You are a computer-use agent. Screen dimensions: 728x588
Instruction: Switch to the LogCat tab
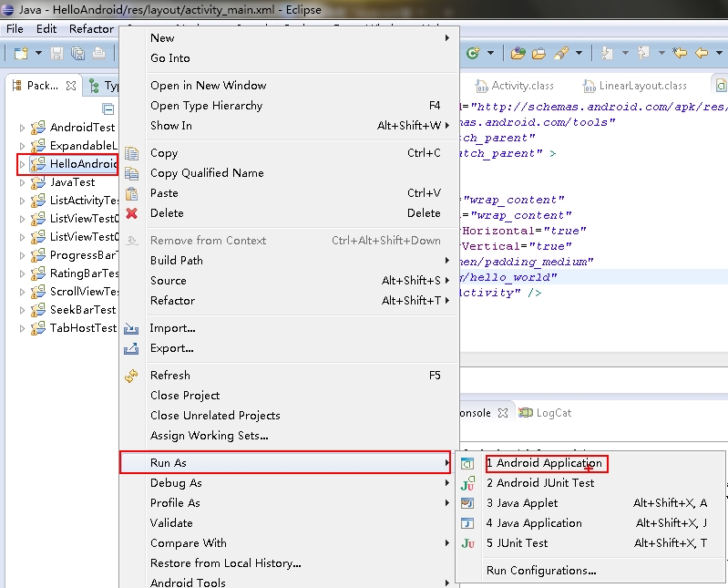click(553, 413)
